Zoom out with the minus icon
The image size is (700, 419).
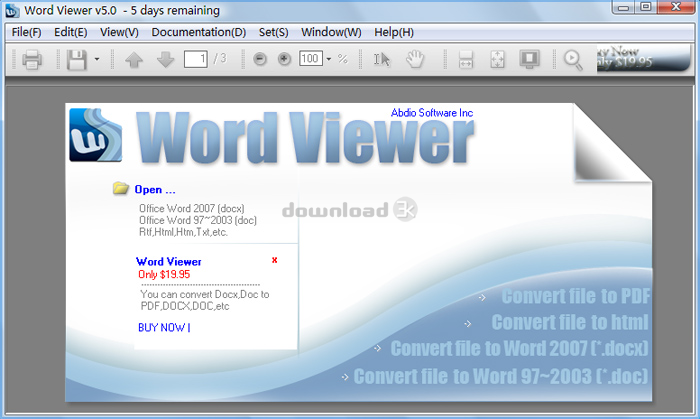(x=260, y=59)
